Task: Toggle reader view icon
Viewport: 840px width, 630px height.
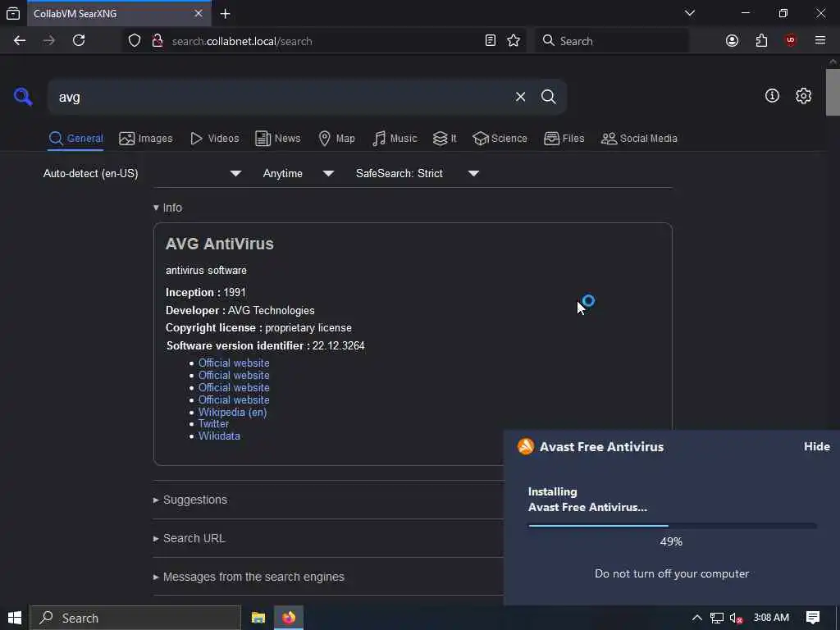Action: (491, 41)
